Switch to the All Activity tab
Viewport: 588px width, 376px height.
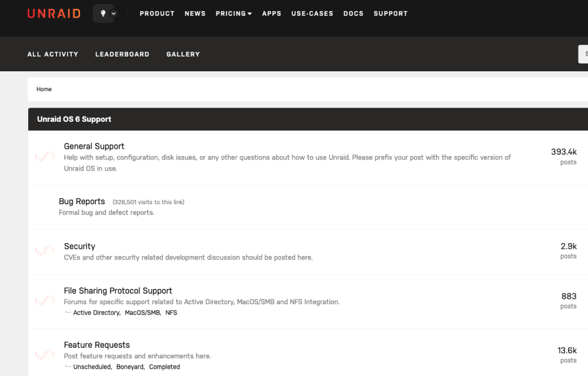[x=53, y=54]
